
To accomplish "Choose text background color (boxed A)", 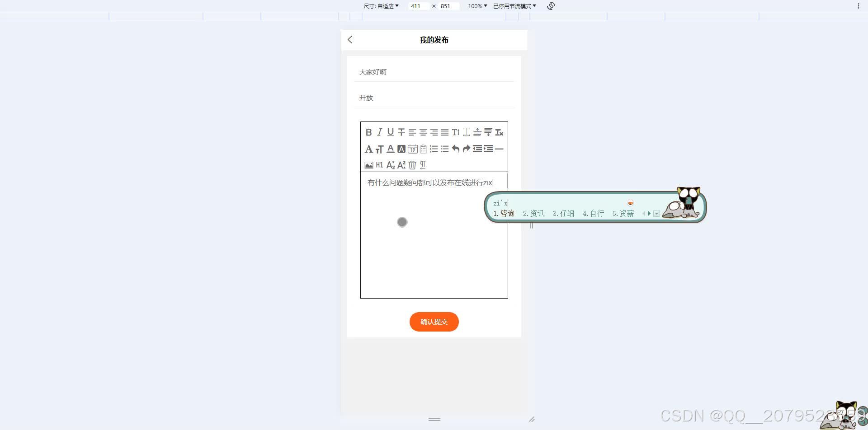I will [x=401, y=149].
